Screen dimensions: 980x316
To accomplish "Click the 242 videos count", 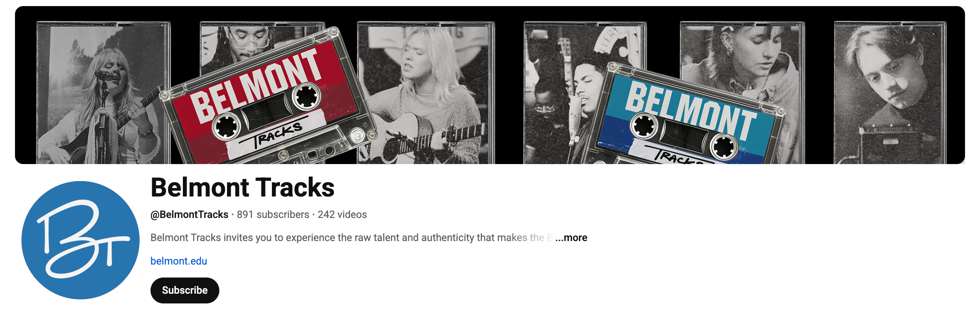I will point(342,215).
